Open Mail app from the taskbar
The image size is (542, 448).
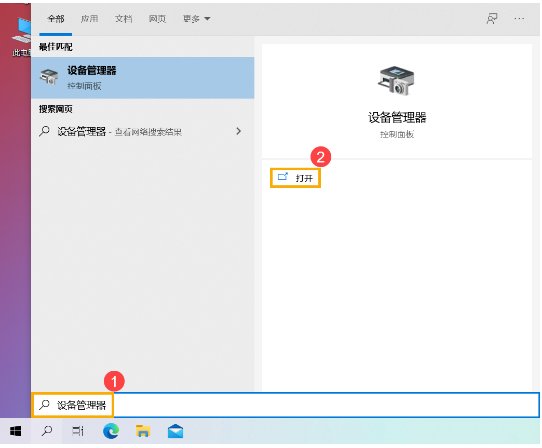[175, 431]
